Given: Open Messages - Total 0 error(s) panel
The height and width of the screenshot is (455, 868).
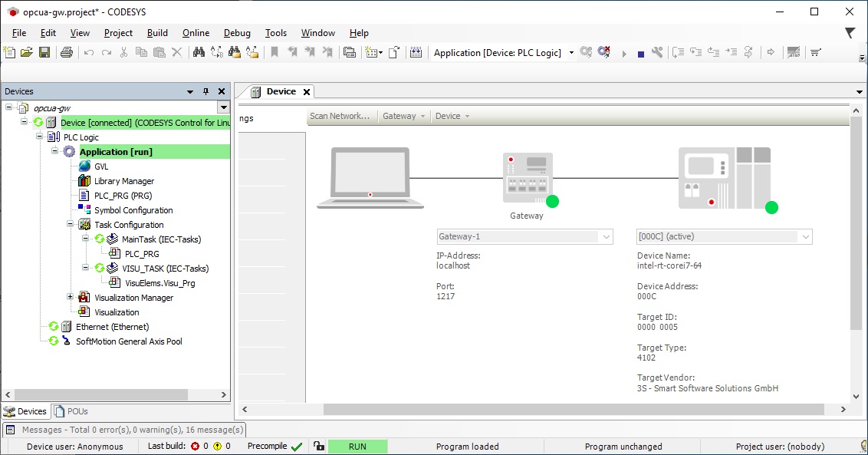Looking at the screenshot, I should 125,430.
